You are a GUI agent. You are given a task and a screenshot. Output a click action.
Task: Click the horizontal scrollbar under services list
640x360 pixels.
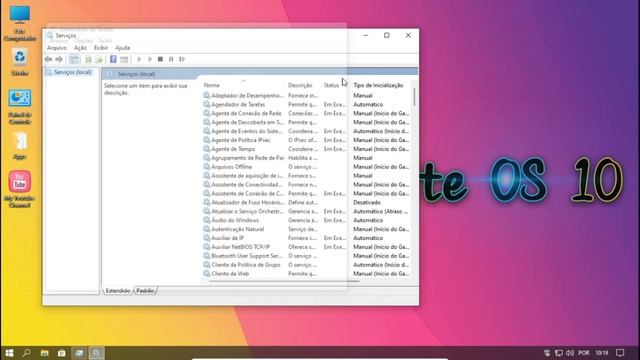tap(284, 281)
